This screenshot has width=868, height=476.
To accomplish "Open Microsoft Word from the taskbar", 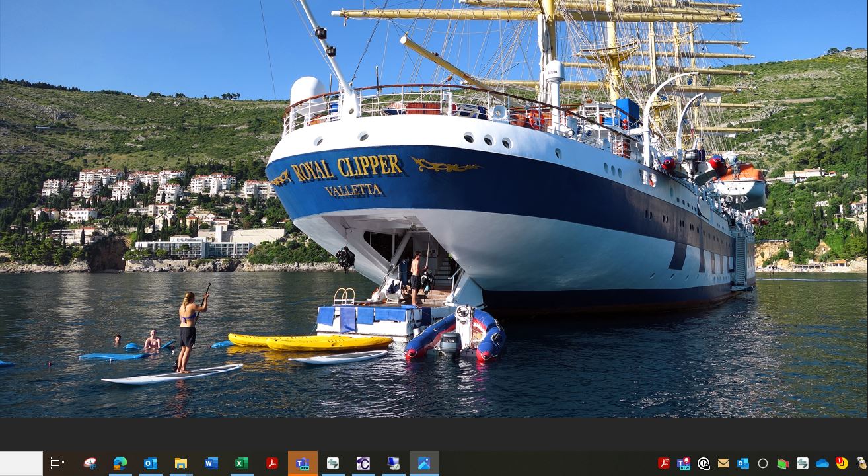I will pyautogui.click(x=211, y=463).
